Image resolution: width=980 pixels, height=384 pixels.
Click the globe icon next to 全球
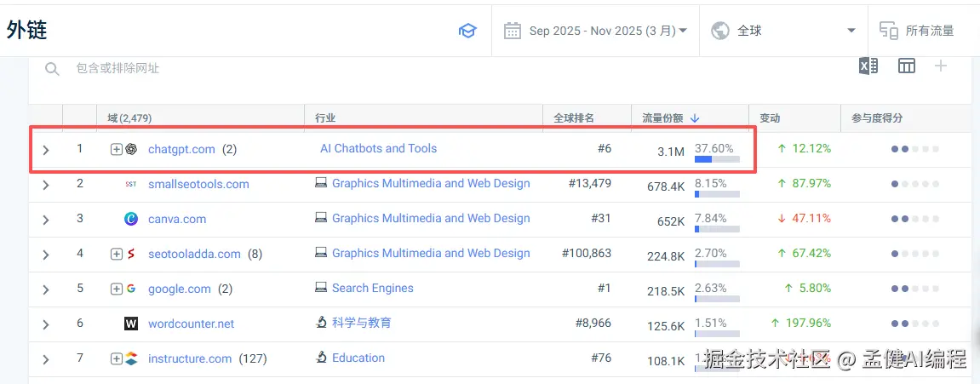tap(720, 31)
